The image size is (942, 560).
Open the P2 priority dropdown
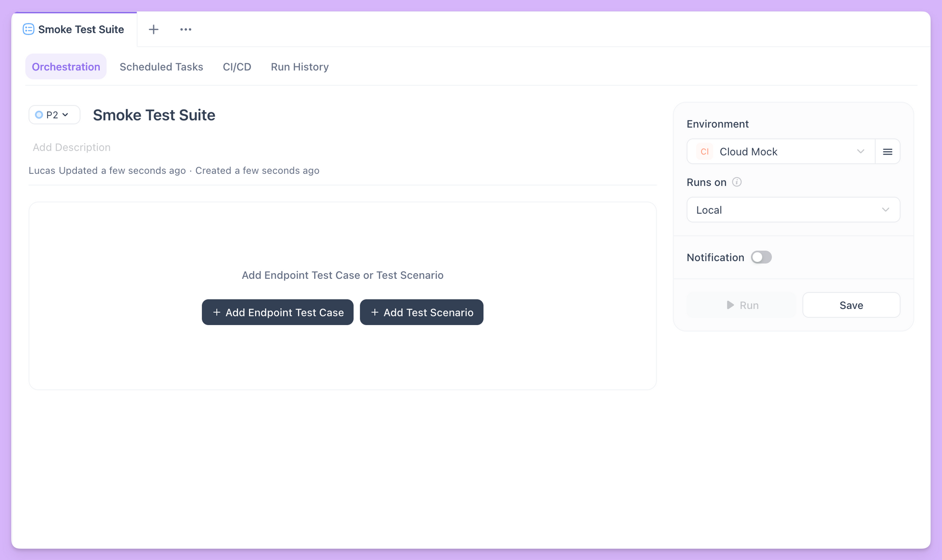coord(54,114)
